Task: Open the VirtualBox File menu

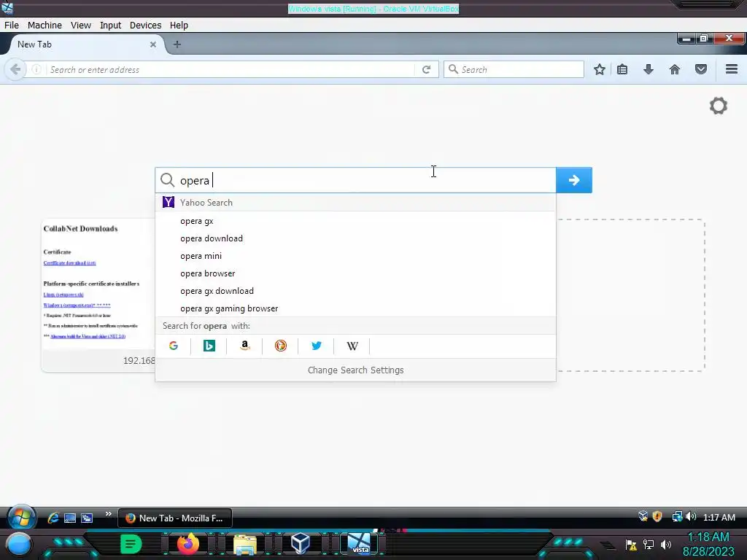Action: tap(12, 26)
